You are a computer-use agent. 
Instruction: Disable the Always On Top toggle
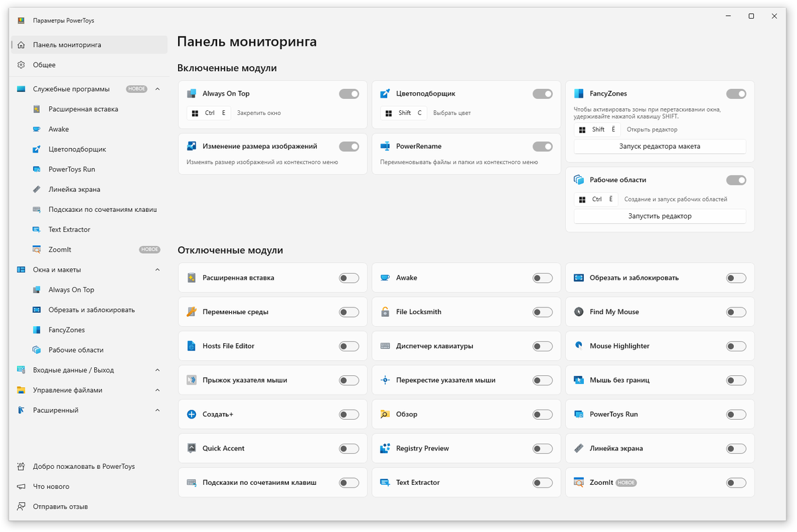349,94
